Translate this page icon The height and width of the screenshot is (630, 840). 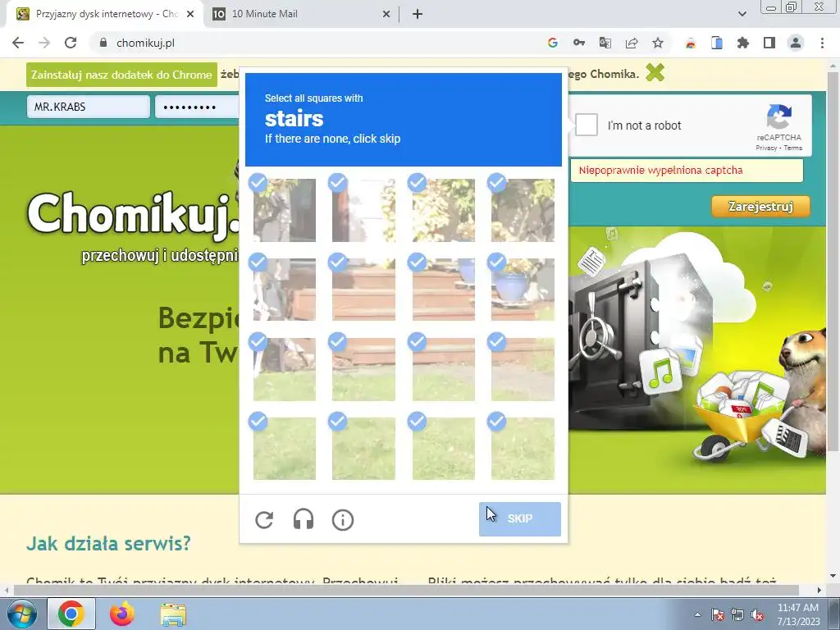pos(605,43)
